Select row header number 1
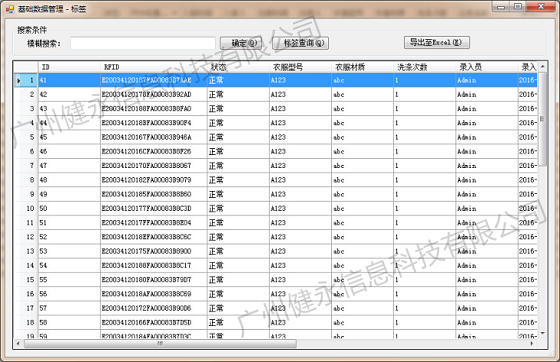560x362 pixels. pyautogui.click(x=26, y=80)
